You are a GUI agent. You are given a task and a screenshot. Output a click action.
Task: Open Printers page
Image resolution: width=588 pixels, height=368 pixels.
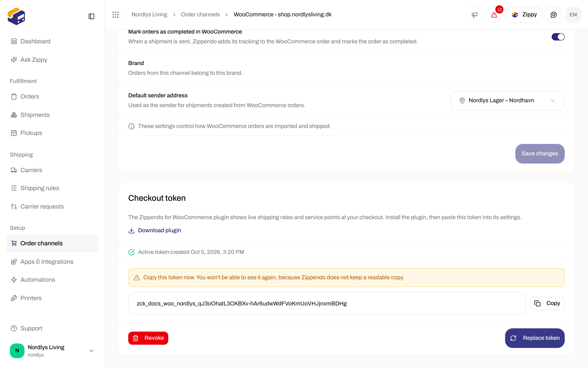52,298
